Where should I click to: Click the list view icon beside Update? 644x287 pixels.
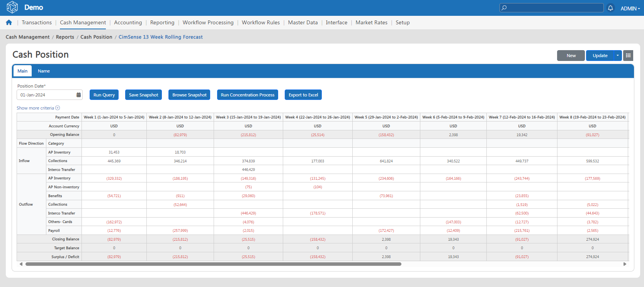[628, 56]
